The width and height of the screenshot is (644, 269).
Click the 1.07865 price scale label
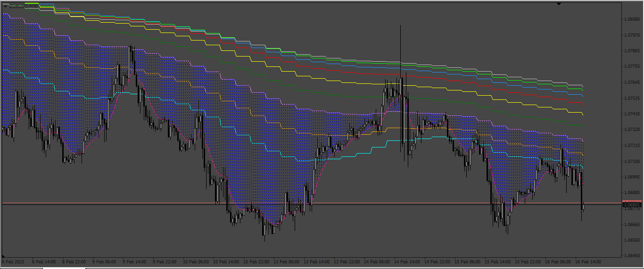[632, 51]
